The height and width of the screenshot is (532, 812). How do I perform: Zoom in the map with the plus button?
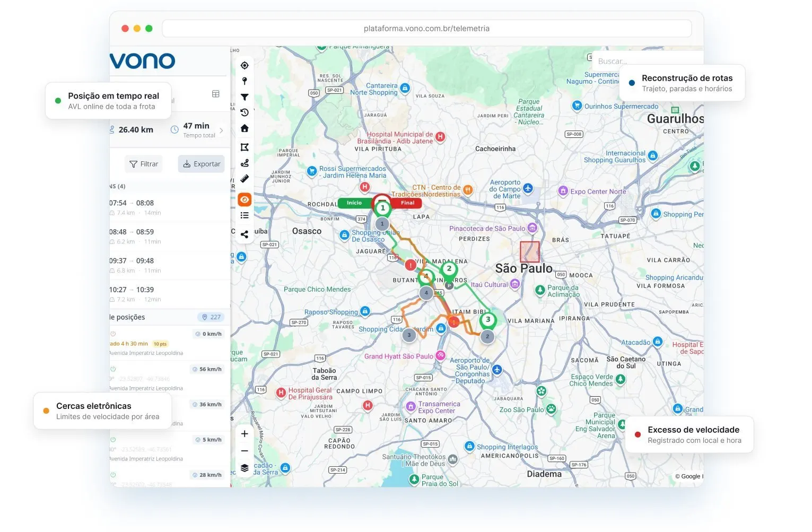tap(245, 433)
